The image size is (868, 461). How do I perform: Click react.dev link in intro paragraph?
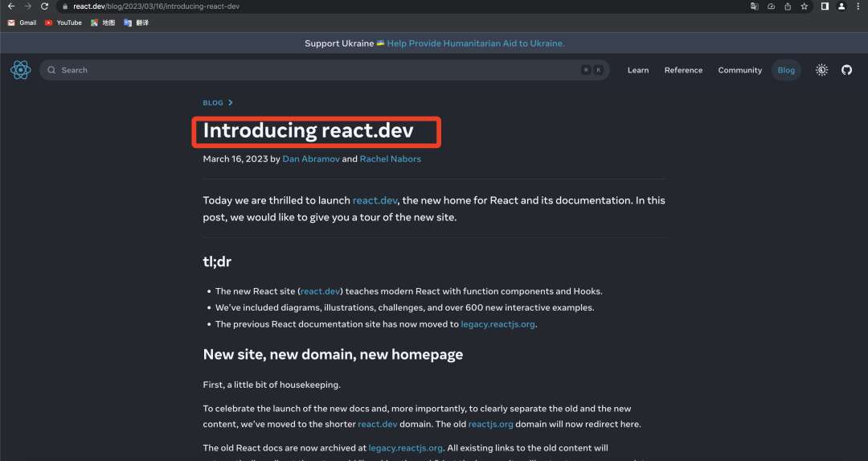375,200
